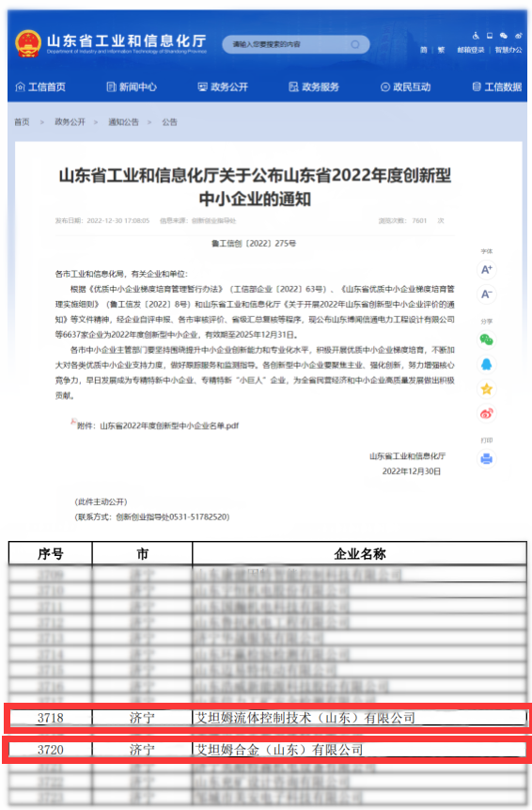
Task: Click contact line 创新创业指导处0531-51782520
Action: click(172, 516)
